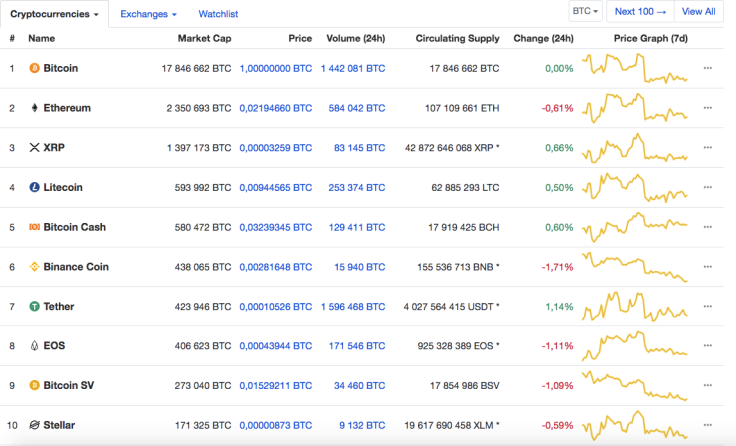Open the EOS name link

pyautogui.click(x=54, y=346)
